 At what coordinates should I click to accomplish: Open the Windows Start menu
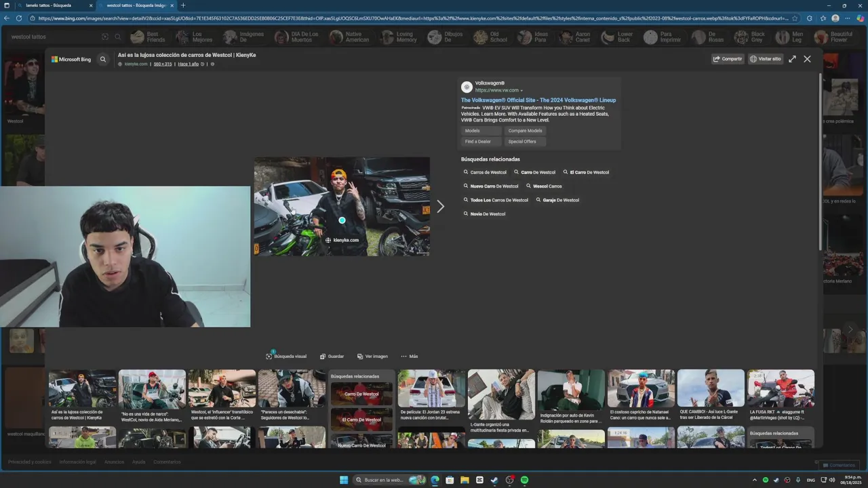[x=344, y=480]
